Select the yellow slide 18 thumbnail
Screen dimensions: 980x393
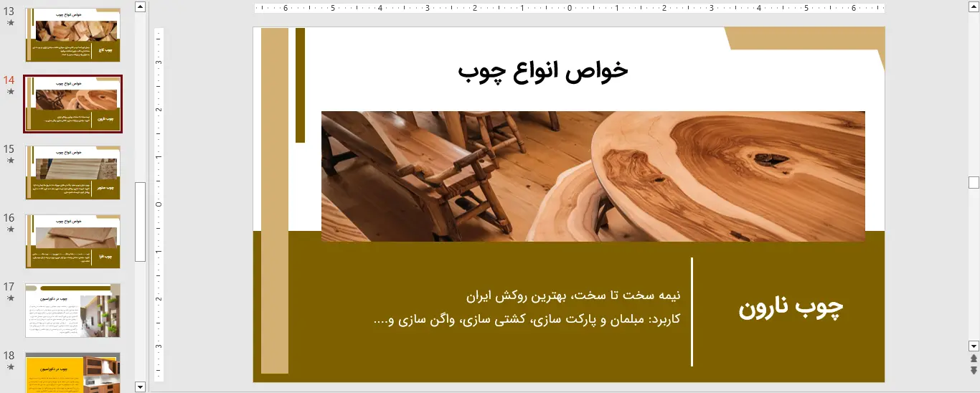pyautogui.click(x=73, y=373)
